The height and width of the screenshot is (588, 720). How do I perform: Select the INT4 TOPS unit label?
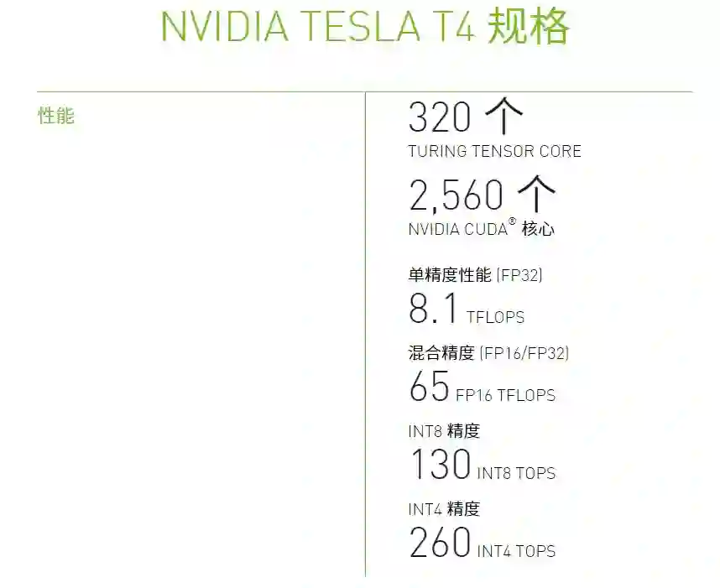(x=516, y=551)
